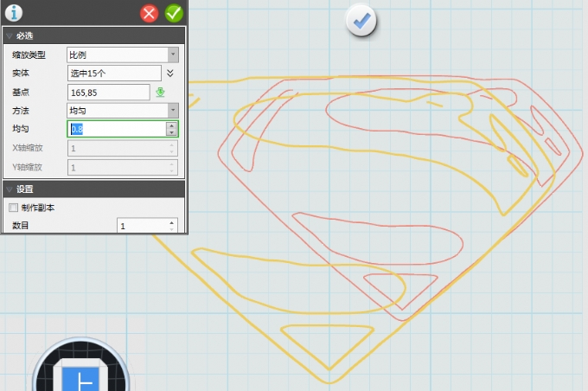Click the 制作副本 label text

click(38, 208)
